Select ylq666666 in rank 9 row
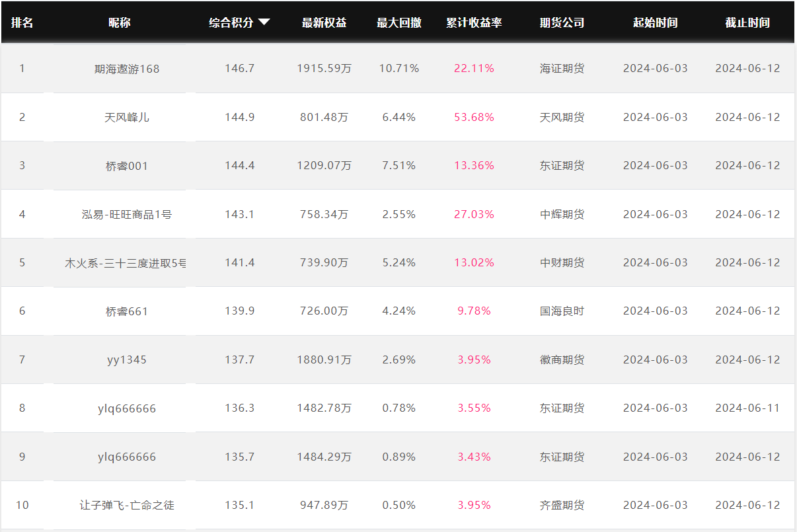This screenshot has height=532, width=797. 127,457
